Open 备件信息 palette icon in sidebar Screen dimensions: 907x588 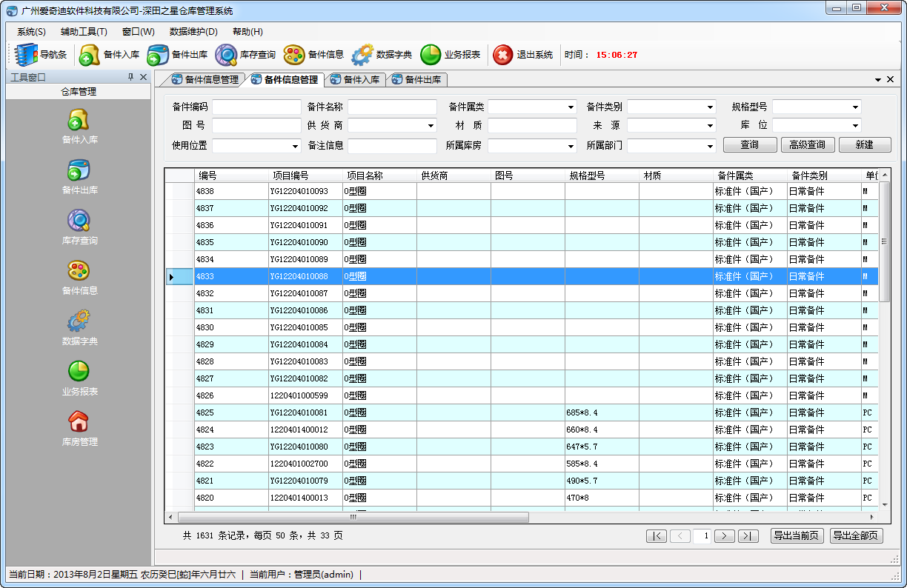point(79,270)
